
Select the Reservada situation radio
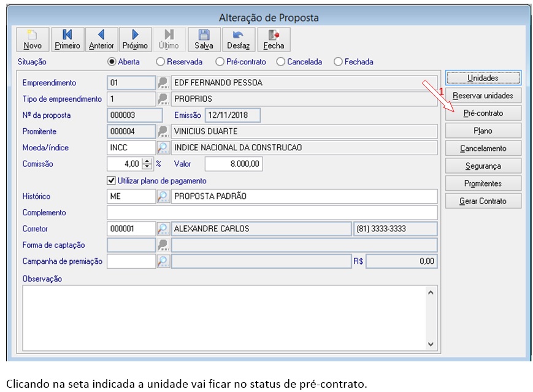[161, 61]
